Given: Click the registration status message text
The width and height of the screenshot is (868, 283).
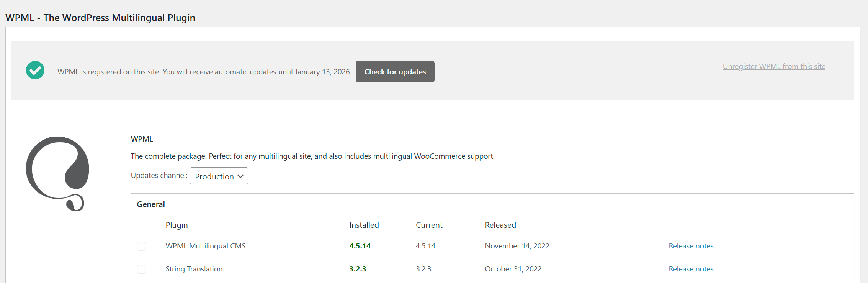Looking at the screenshot, I should [204, 72].
